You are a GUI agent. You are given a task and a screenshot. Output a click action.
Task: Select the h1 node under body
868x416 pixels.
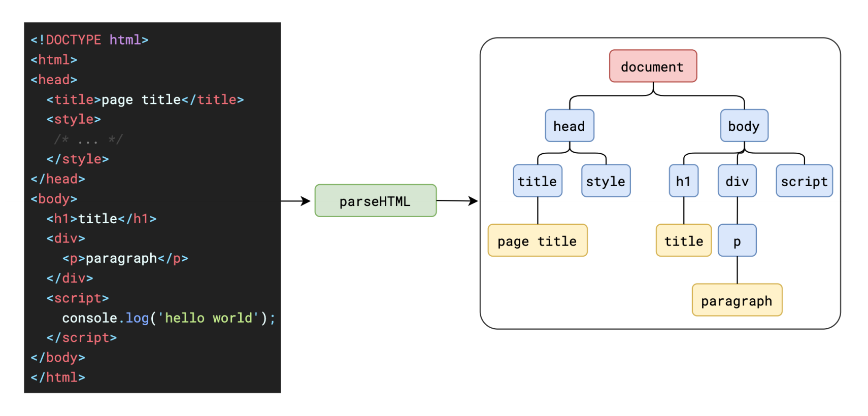(684, 181)
